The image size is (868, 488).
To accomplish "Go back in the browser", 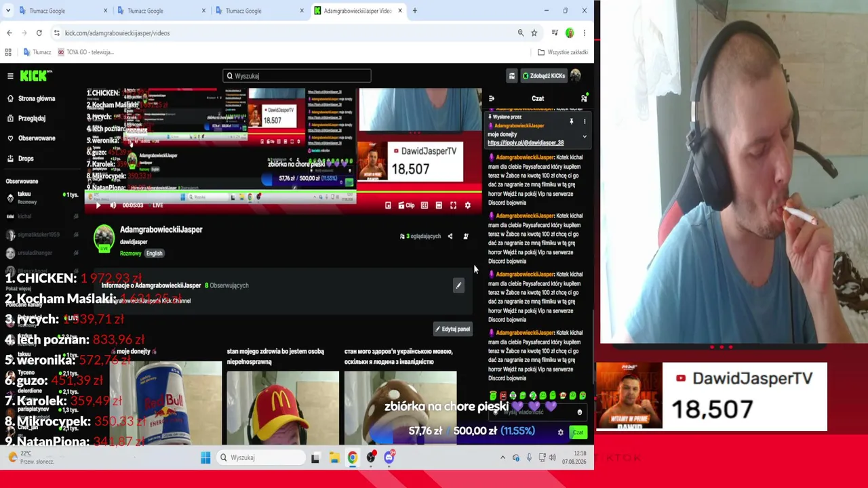I will [9, 33].
